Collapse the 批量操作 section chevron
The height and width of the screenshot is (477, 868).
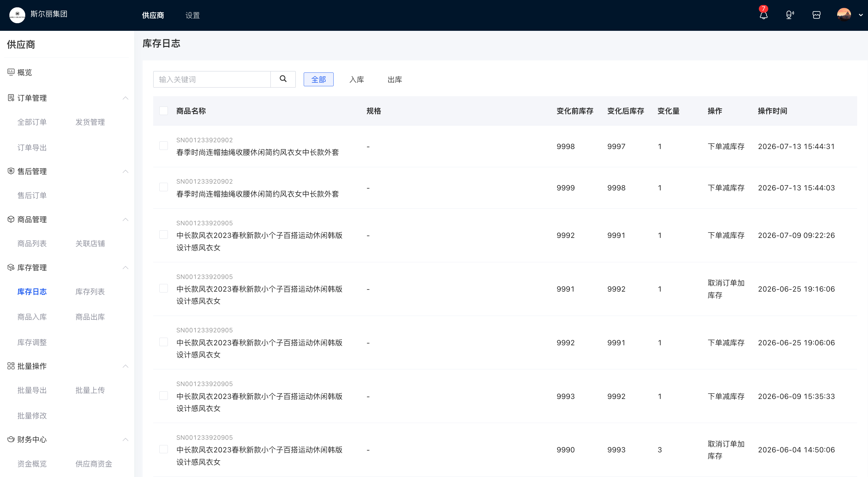125,366
